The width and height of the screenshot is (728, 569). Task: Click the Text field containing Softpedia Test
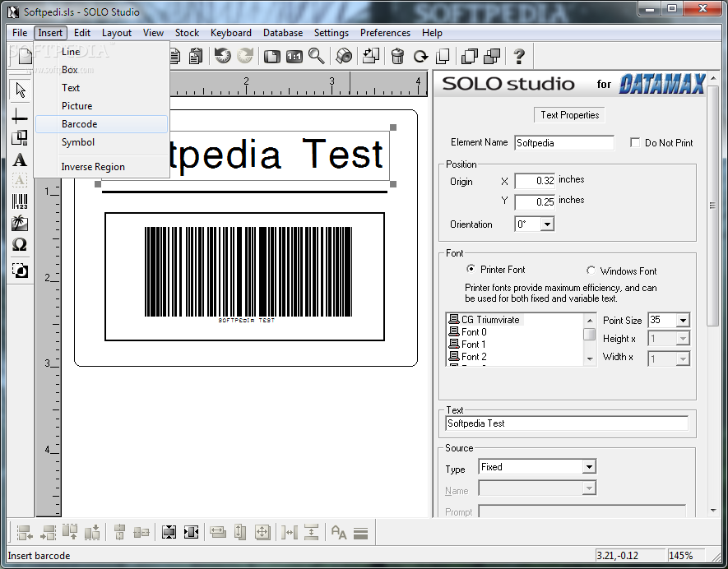click(x=567, y=423)
